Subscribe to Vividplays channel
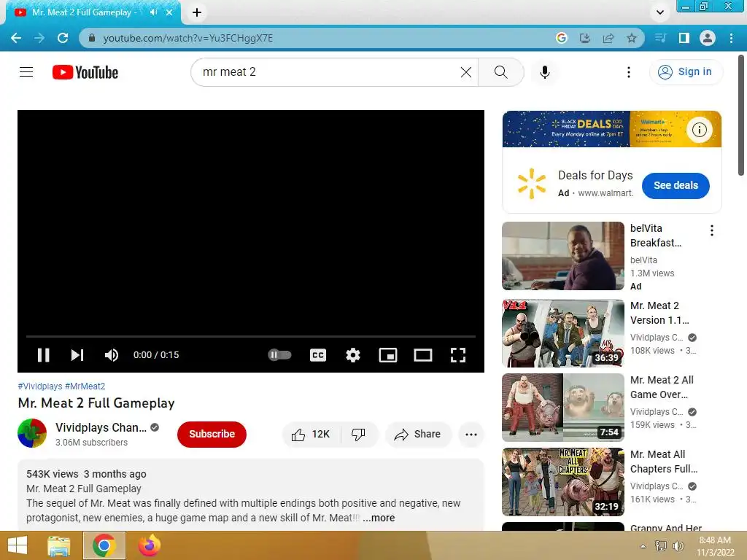The image size is (747, 560). (x=212, y=435)
